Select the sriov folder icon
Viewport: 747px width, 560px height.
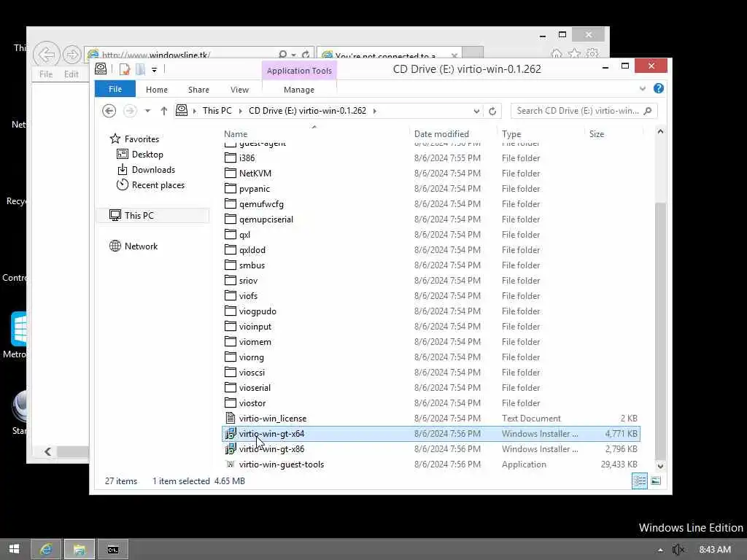pos(230,280)
